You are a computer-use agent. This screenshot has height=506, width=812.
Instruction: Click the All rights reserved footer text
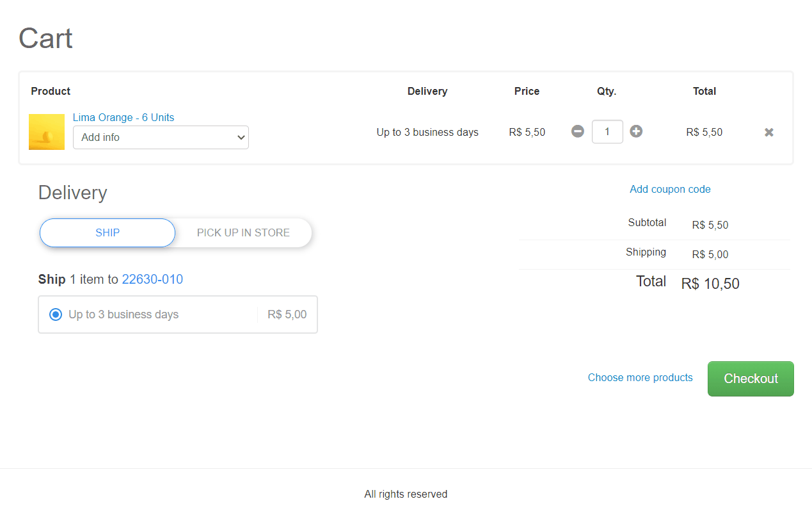tap(406, 494)
